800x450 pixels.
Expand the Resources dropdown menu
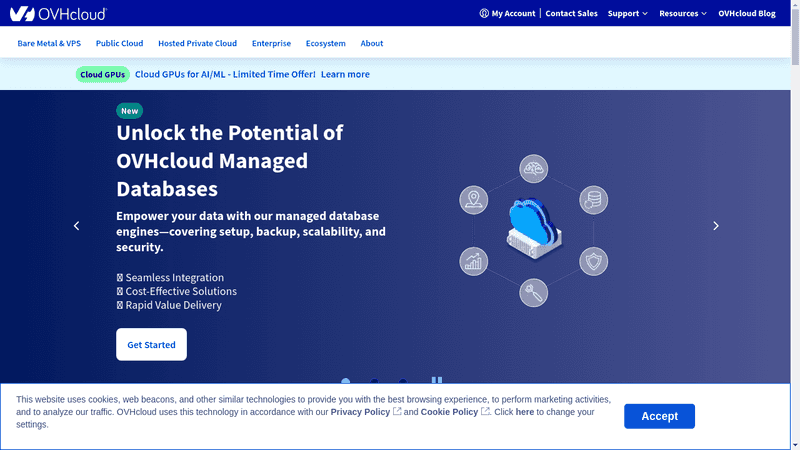(x=683, y=14)
